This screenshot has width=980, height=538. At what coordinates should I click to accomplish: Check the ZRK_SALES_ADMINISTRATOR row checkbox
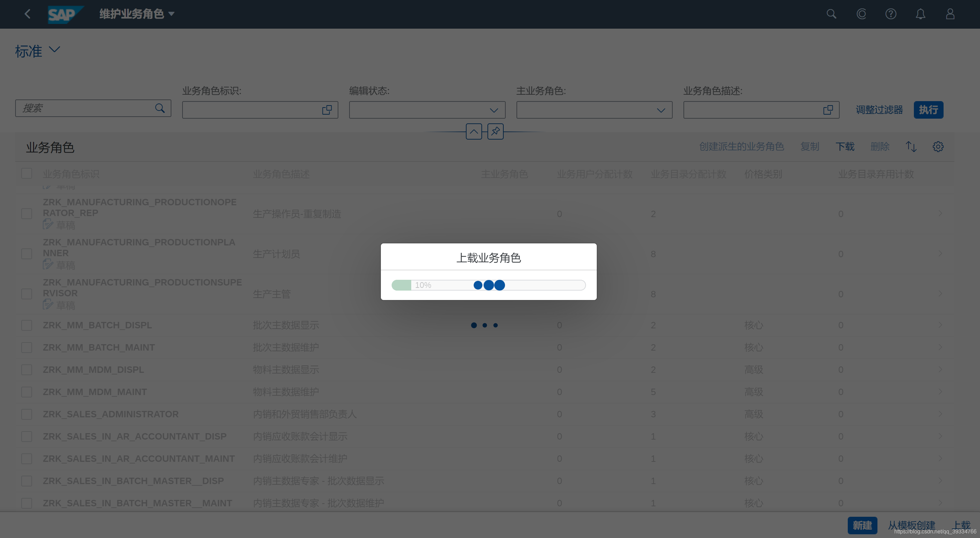click(x=27, y=414)
